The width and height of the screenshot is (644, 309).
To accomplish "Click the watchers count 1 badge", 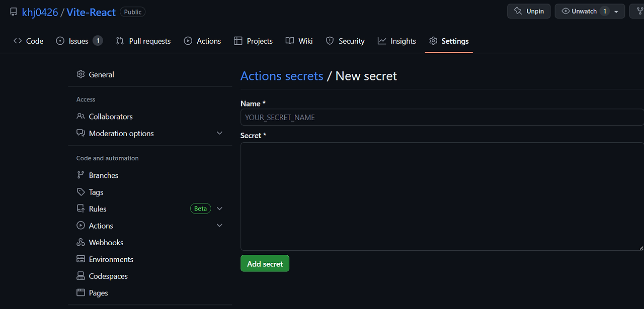I will click(x=605, y=11).
